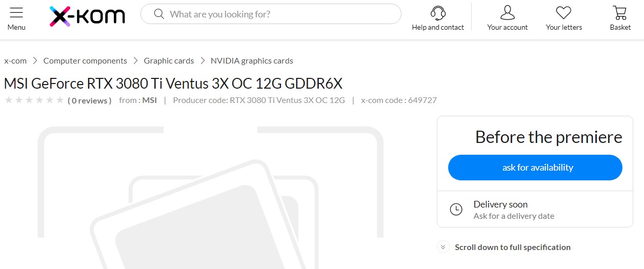The width and height of the screenshot is (644, 269).
Task: Click the five-star rating row
Action: tap(34, 100)
